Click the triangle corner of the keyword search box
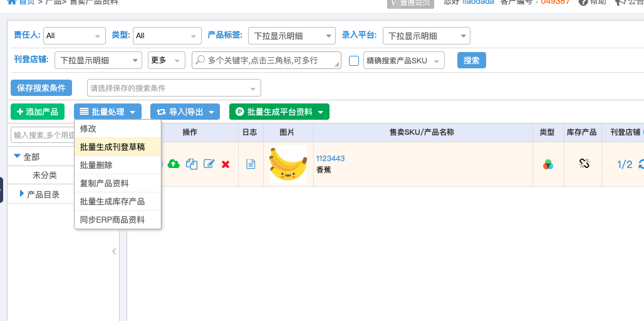Image resolution: width=644 pixels, height=321 pixels. click(x=337, y=65)
